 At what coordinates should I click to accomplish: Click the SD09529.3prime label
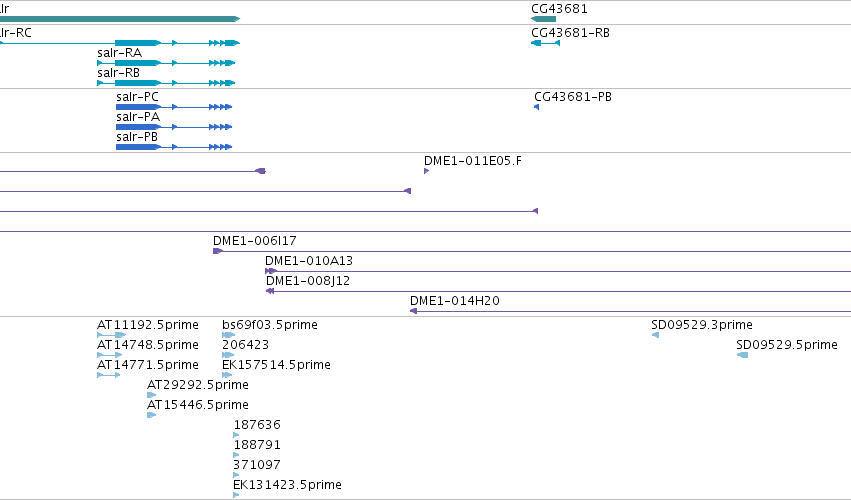tap(702, 325)
